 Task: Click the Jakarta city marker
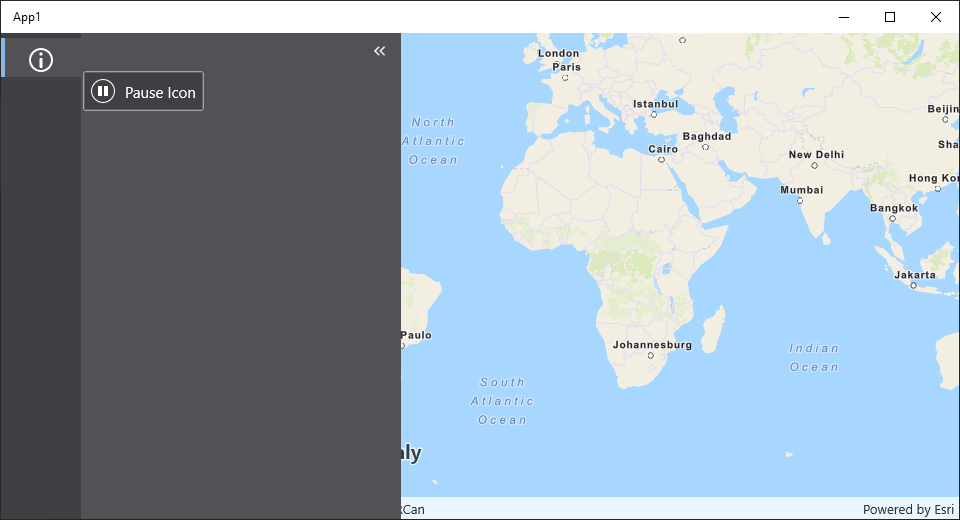point(913,285)
